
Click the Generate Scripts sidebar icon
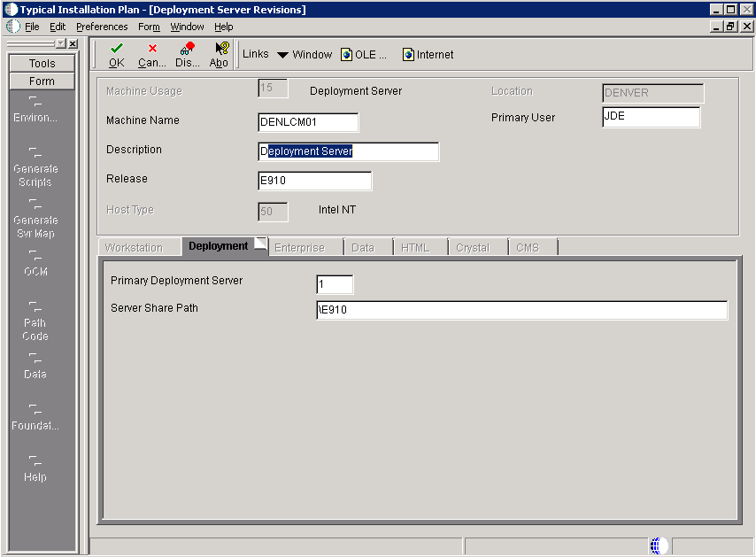tap(35, 152)
